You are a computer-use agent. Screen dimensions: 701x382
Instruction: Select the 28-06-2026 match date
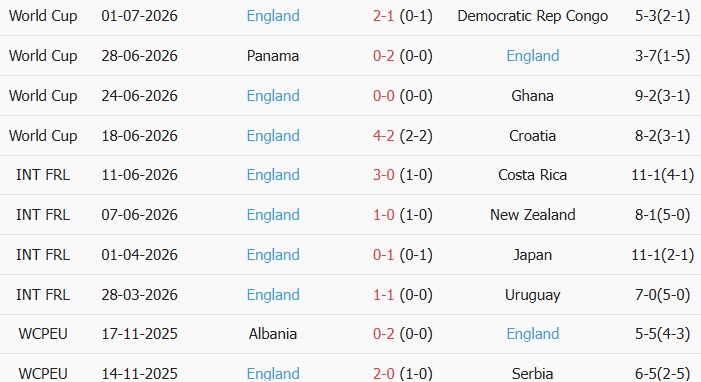pos(139,56)
